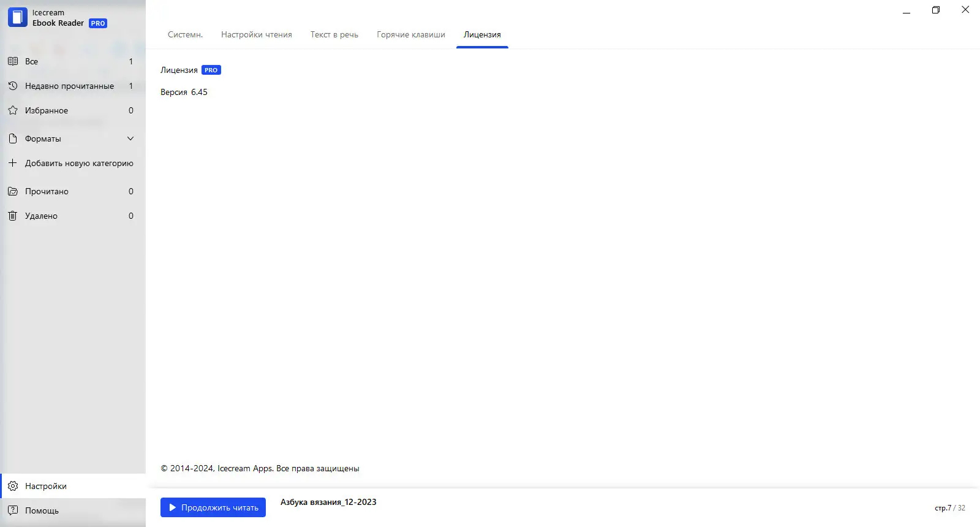Viewport: 980px width, 527px height.
Task: Click the Icecream Ebook Reader logo icon
Action: click(18, 17)
